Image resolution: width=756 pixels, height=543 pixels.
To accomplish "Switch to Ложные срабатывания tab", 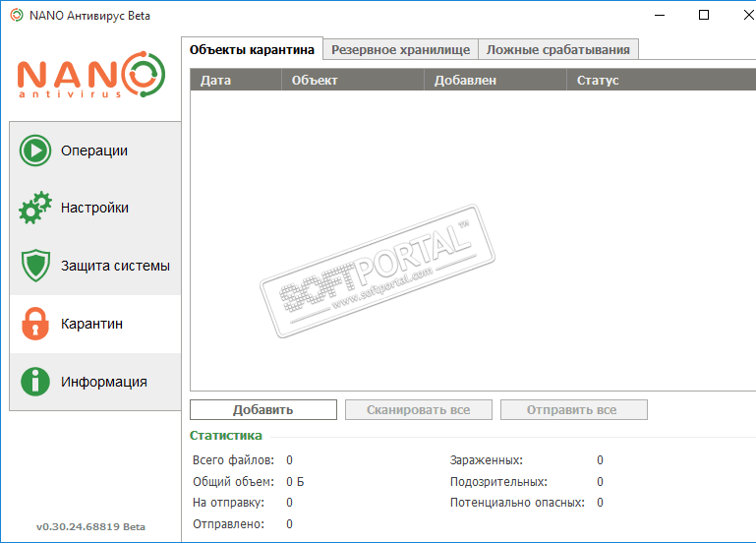I will pyautogui.click(x=557, y=49).
